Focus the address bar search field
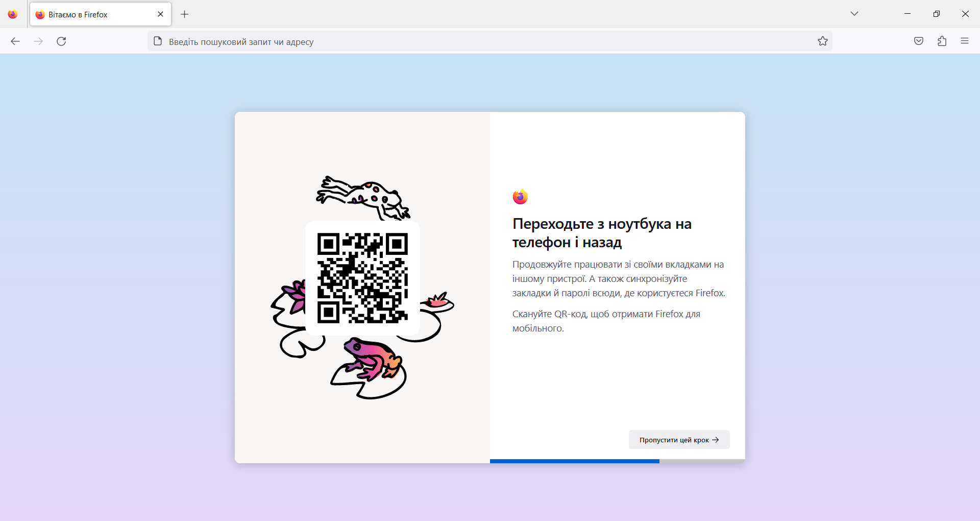Screen dimensions: 980x521 [490, 41]
